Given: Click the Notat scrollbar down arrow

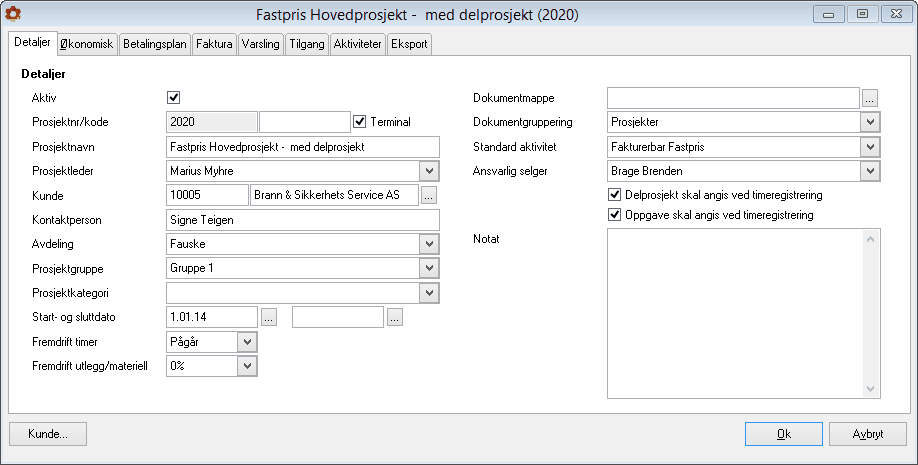Looking at the screenshot, I should tap(871, 389).
